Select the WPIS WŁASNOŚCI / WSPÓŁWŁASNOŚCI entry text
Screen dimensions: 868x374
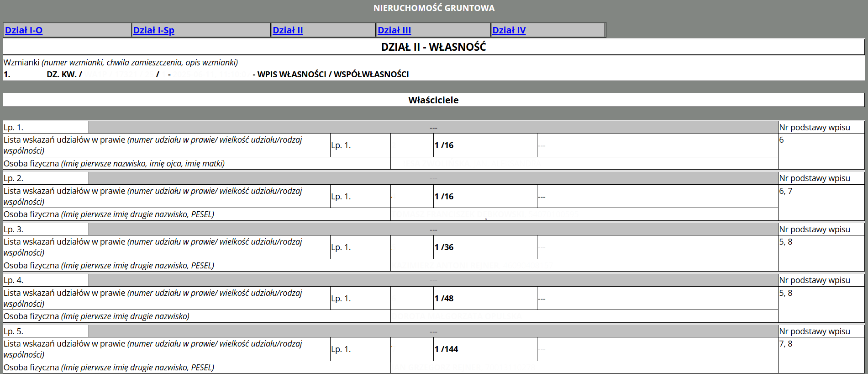coord(333,75)
